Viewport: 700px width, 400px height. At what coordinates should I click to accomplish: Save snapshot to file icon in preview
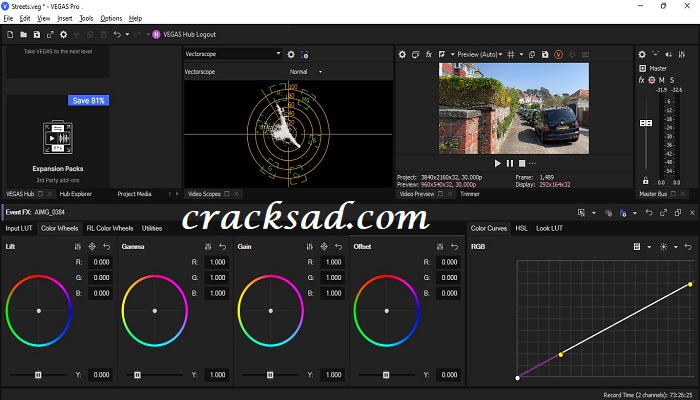pyautogui.click(x=545, y=54)
